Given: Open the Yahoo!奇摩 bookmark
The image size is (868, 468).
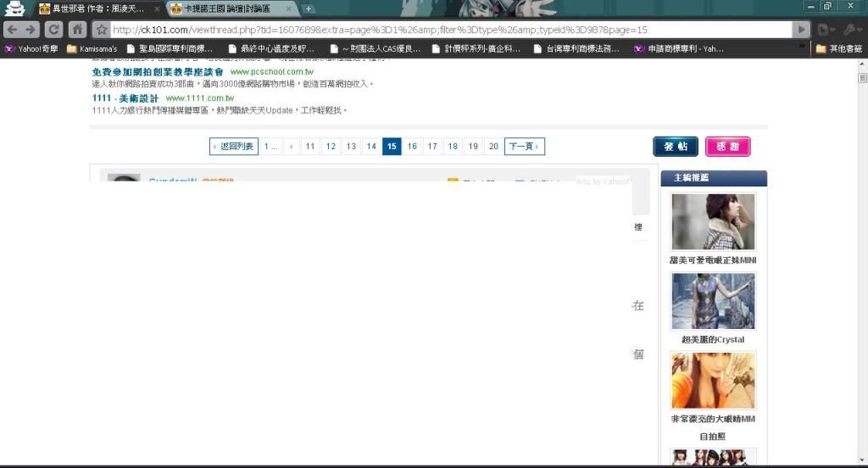Looking at the screenshot, I should point(32,48).
